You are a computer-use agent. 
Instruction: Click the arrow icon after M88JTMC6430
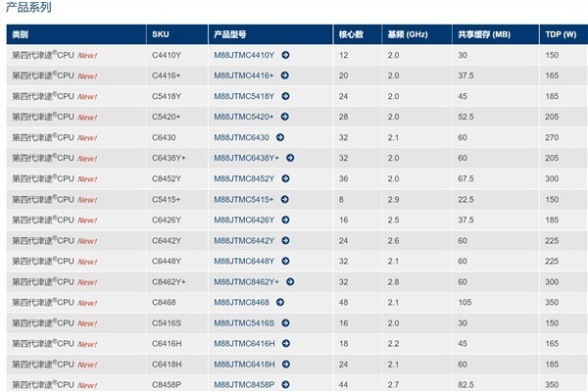tap(280, 137)
